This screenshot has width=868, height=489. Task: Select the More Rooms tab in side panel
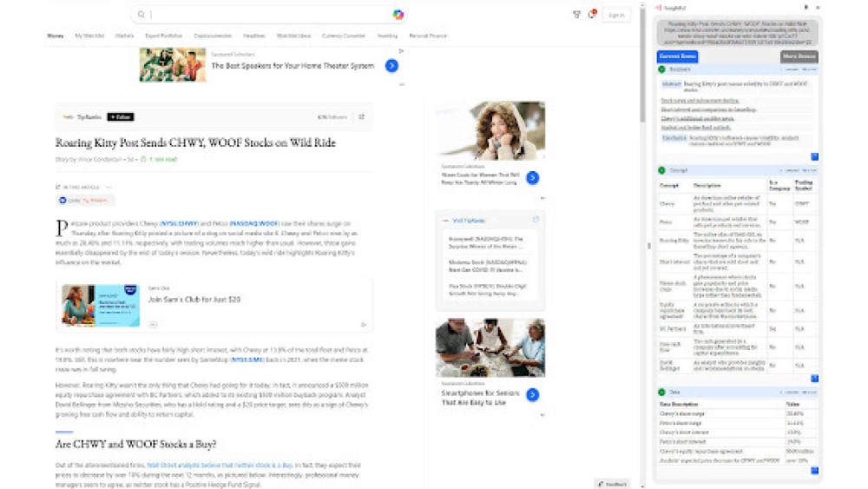click(799, 56)
